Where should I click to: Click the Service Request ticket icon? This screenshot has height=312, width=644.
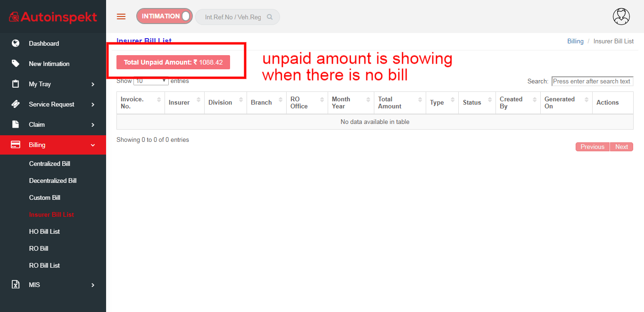click(16, 104)
